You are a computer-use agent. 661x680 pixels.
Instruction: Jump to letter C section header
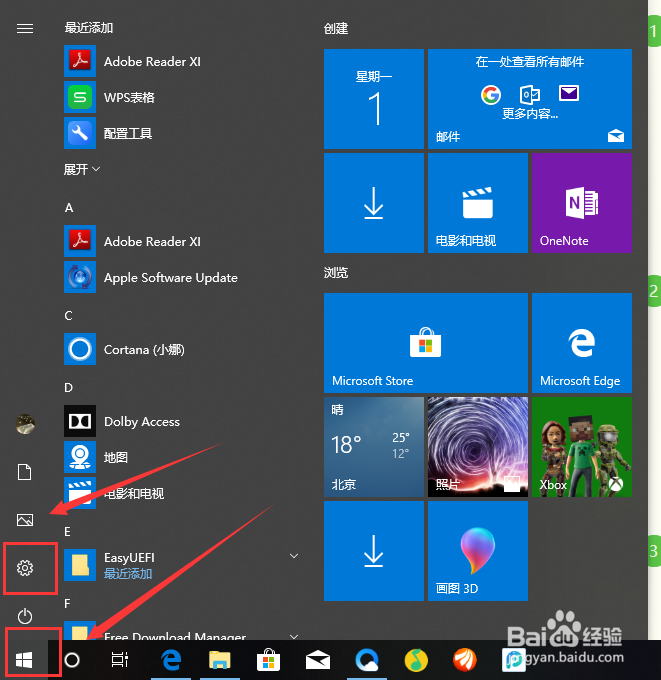click(69, 316)
